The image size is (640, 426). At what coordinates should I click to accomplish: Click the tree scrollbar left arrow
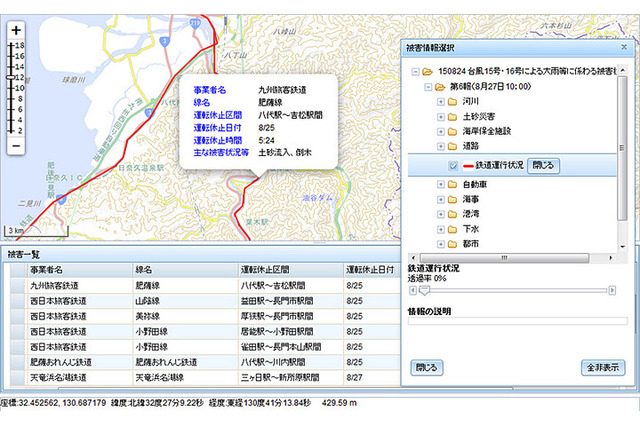(413, 258)
